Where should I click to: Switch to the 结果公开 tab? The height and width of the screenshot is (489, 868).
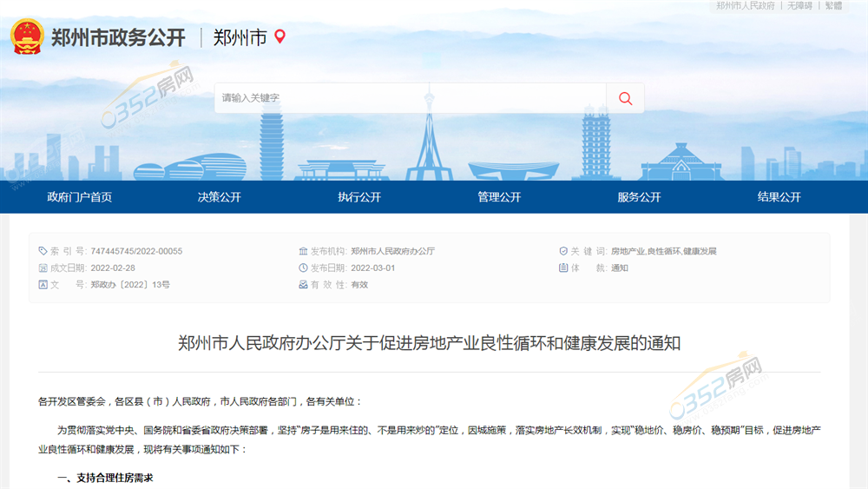pos(779,197)
